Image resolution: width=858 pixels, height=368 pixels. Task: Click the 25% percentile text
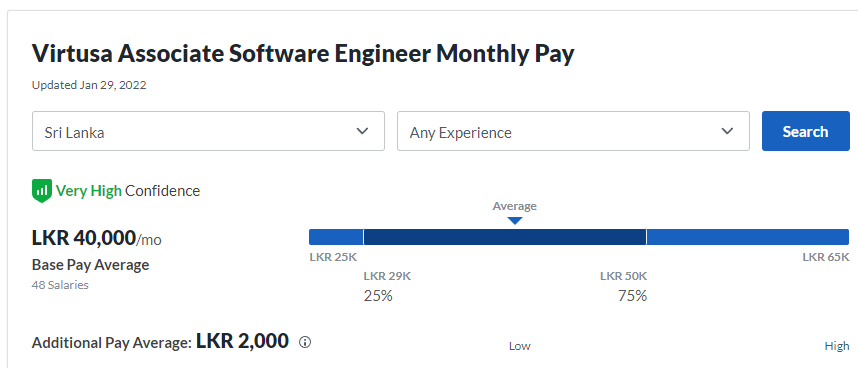point(378,296)
